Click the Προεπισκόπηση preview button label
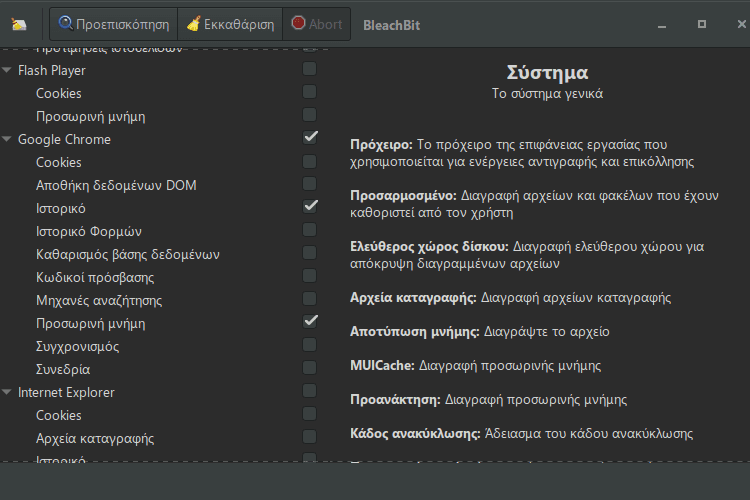750x500 pixels. [x=122, y=24]
